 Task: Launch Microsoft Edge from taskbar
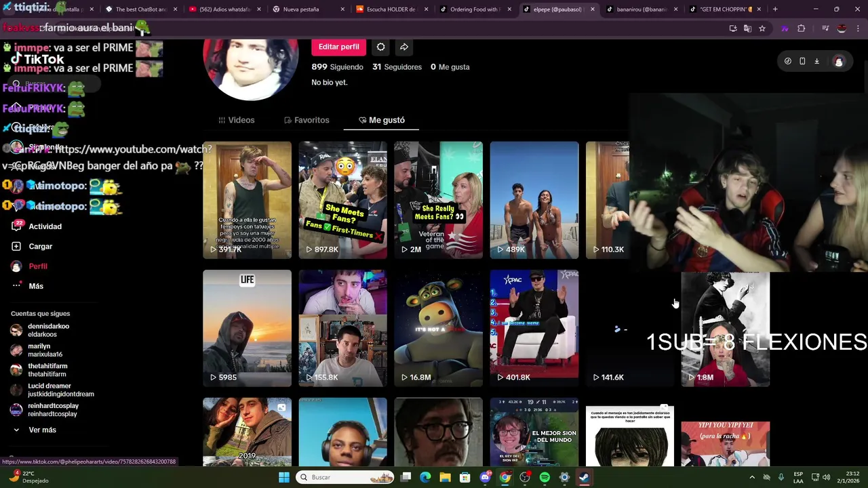pos(425,477)
